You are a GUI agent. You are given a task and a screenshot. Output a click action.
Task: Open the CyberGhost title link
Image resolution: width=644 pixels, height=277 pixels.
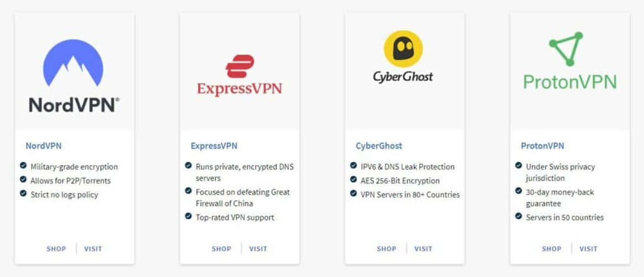[379, 146]
